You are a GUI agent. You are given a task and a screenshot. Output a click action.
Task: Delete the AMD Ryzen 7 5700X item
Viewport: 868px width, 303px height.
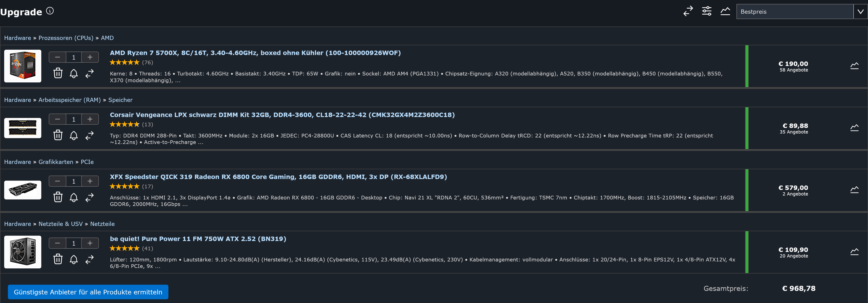pos(58,73)
